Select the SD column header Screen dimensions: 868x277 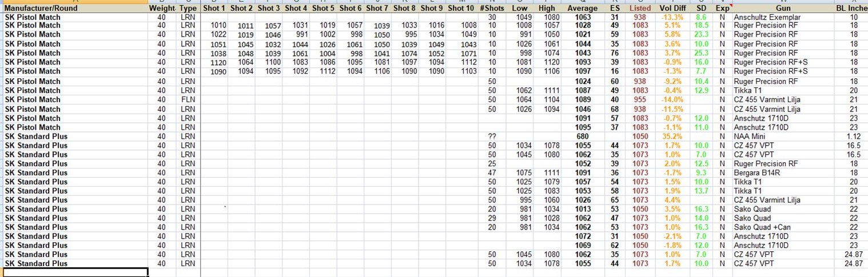(702, 9)
